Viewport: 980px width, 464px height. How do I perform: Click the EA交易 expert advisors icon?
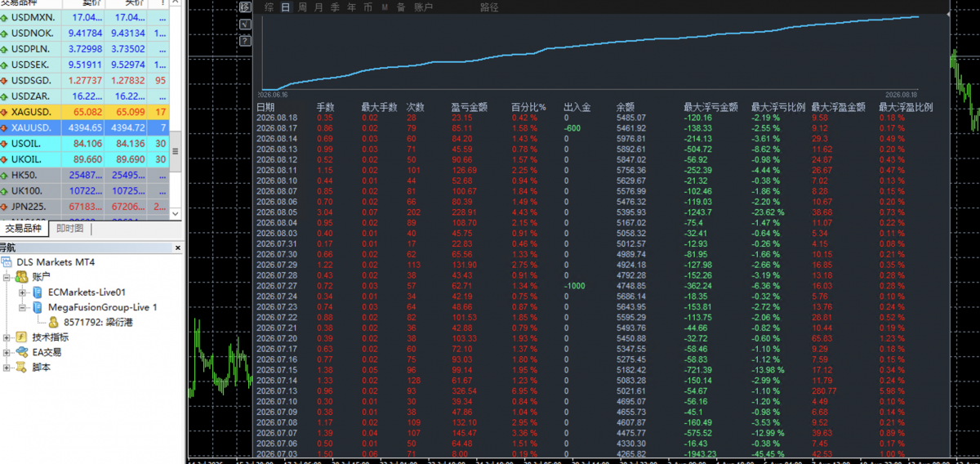22,352
